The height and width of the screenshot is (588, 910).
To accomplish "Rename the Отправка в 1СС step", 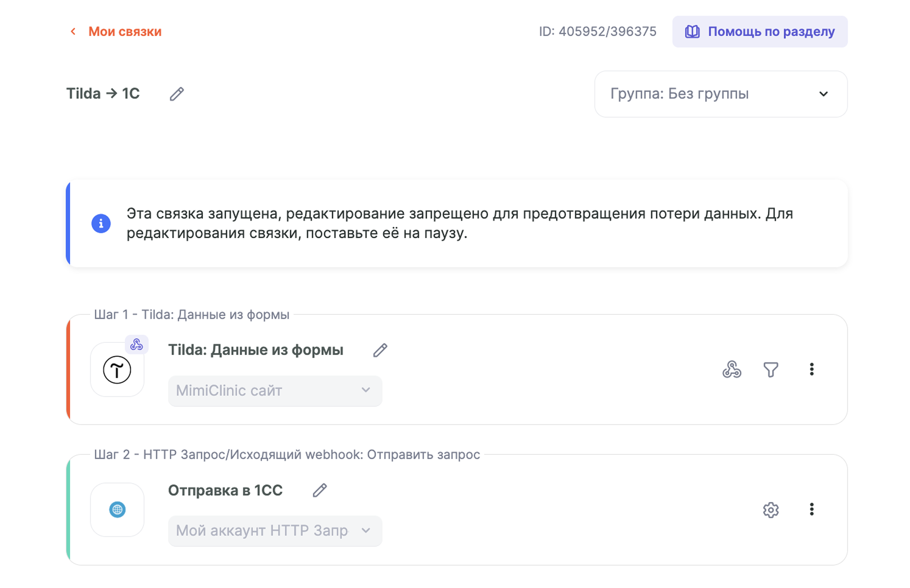I will click(320, 490).
